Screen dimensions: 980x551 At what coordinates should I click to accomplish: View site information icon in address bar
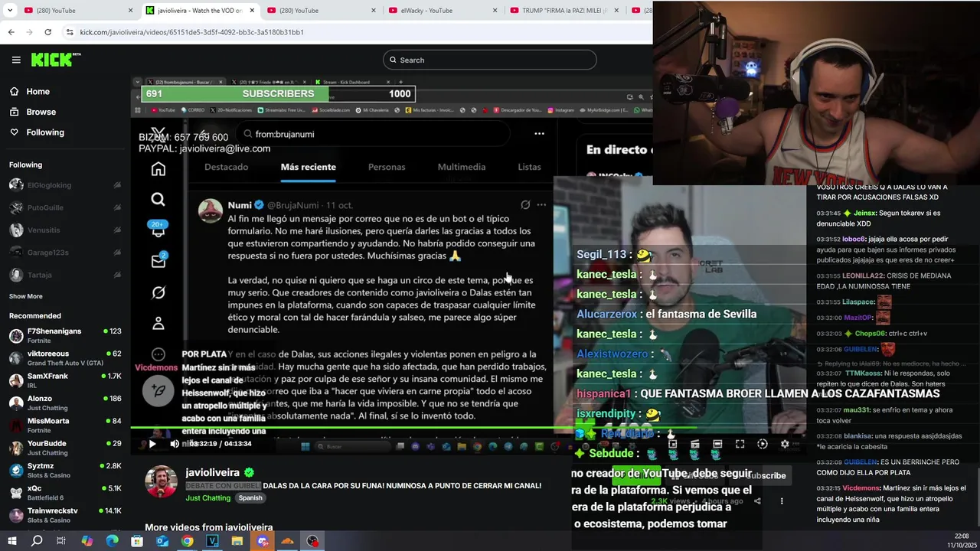point(70,32)
